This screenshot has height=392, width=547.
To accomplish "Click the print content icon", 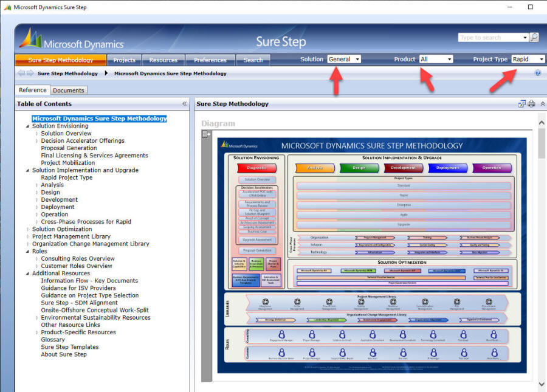I will [531, 103].
